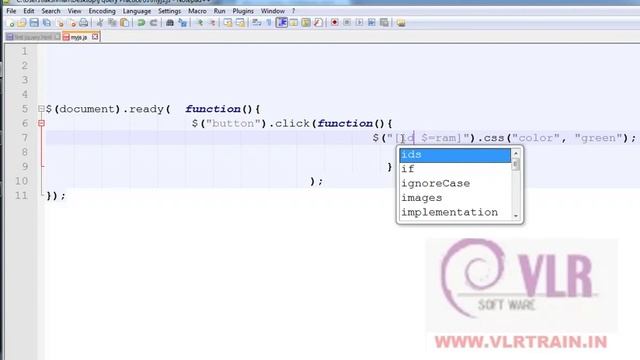Zoom out using toolbar icon
Viewport: 640px width, 360px height.
pyautogui.click(x=212, y=23)
